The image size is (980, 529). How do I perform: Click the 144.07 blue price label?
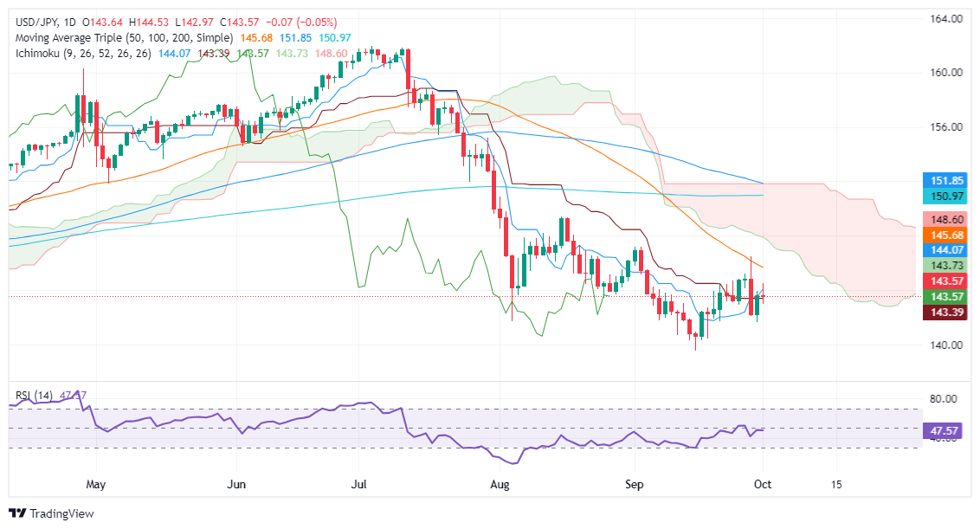[x=945, y=250]
